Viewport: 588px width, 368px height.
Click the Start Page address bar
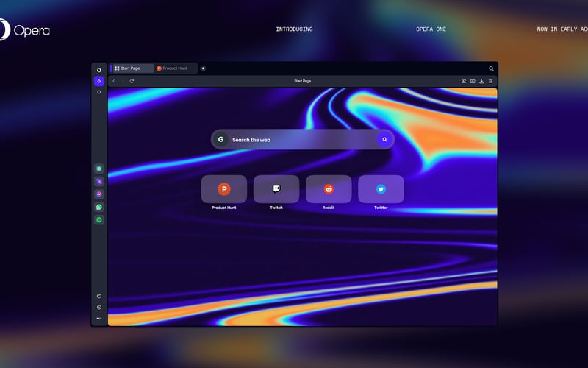tap(302, 81)
